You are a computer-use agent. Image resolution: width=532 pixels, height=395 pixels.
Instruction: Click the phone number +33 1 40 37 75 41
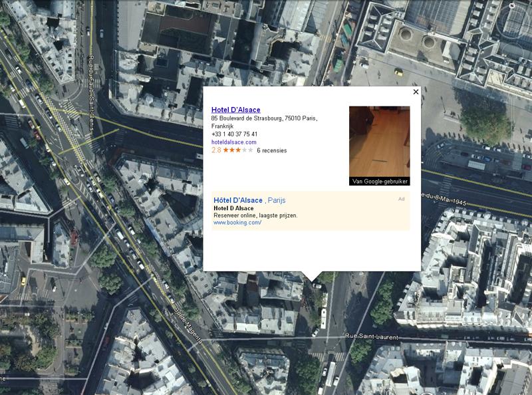[234, 134]
